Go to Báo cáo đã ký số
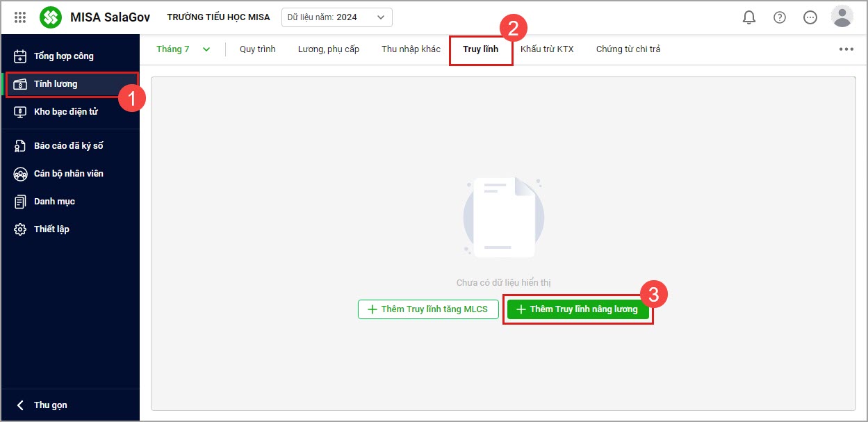This screenshot has width=868, height=422. [x=68, y=146]
